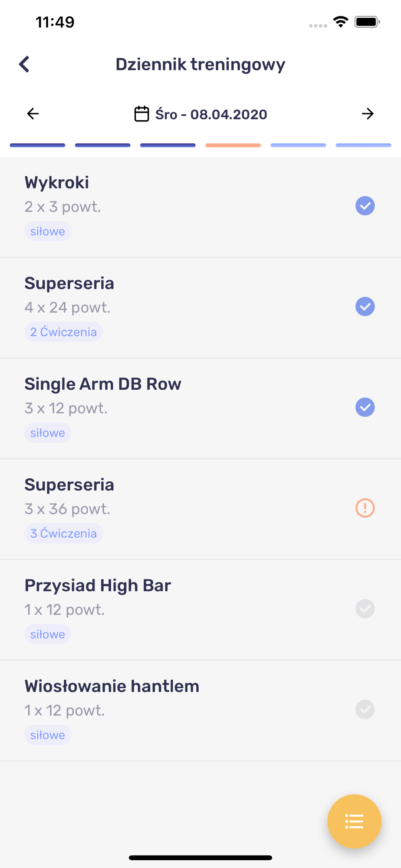Tap the yellow list floating button
401x868 pixels.
(x=354, y=821)
